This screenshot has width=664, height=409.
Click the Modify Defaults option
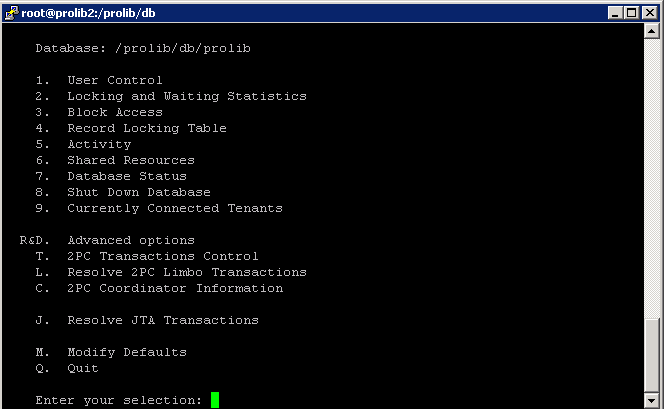pyautogui.click(x=111, y=352)
